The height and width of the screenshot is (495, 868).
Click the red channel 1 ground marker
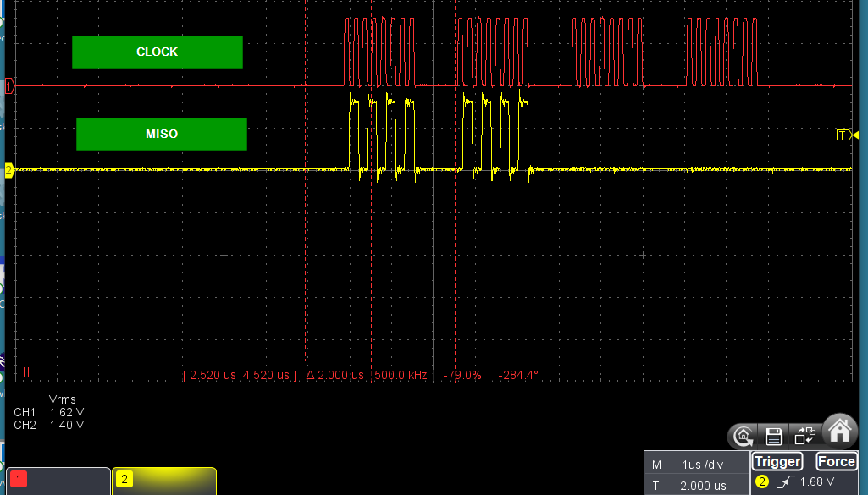coord(9,86)
